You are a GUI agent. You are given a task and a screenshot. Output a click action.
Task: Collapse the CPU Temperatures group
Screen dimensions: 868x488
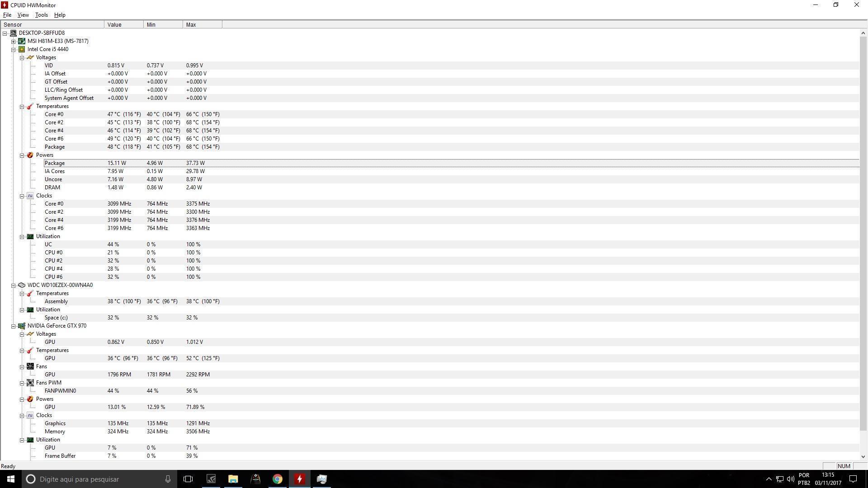click(22, 106)
